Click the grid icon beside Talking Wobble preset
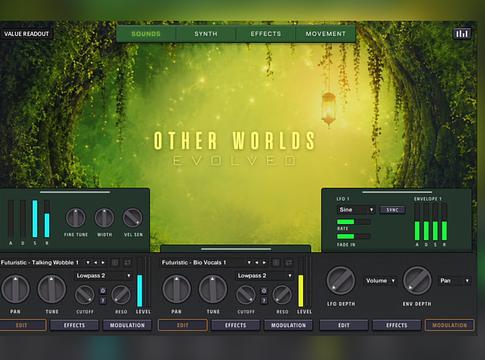The height and width of the screenshot is (360, 485). pos(115,263)
